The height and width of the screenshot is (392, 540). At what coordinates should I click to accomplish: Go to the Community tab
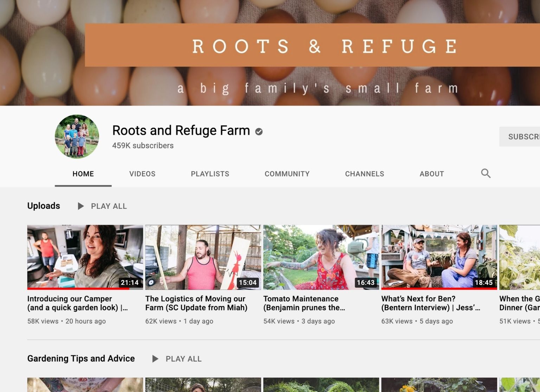click(287, 174)
